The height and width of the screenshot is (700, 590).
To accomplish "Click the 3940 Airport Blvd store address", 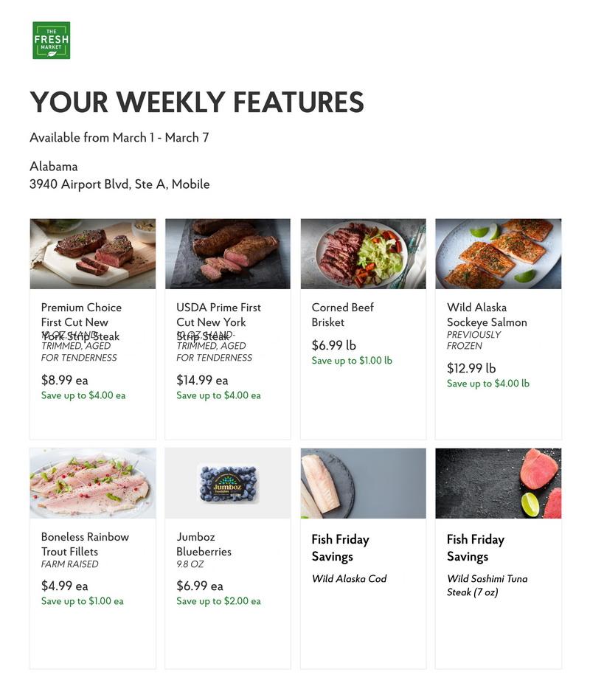I will pyautogui.click(x=119, y=184).
